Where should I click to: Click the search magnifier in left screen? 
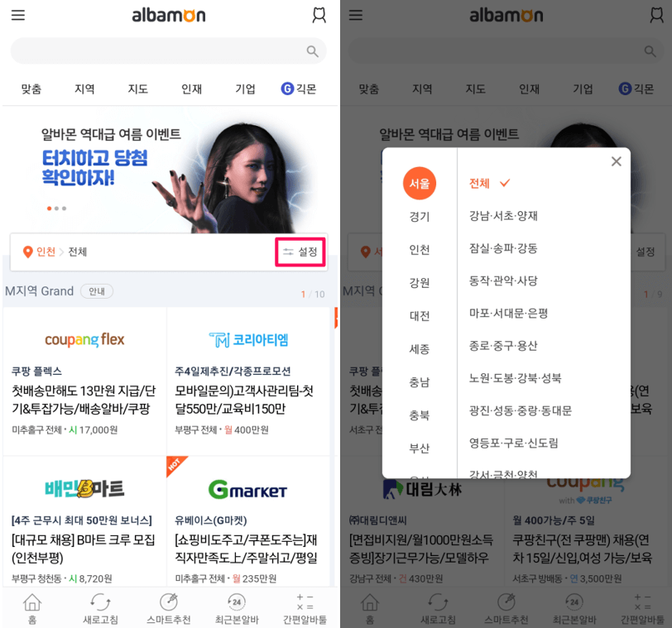coord(313,51)
